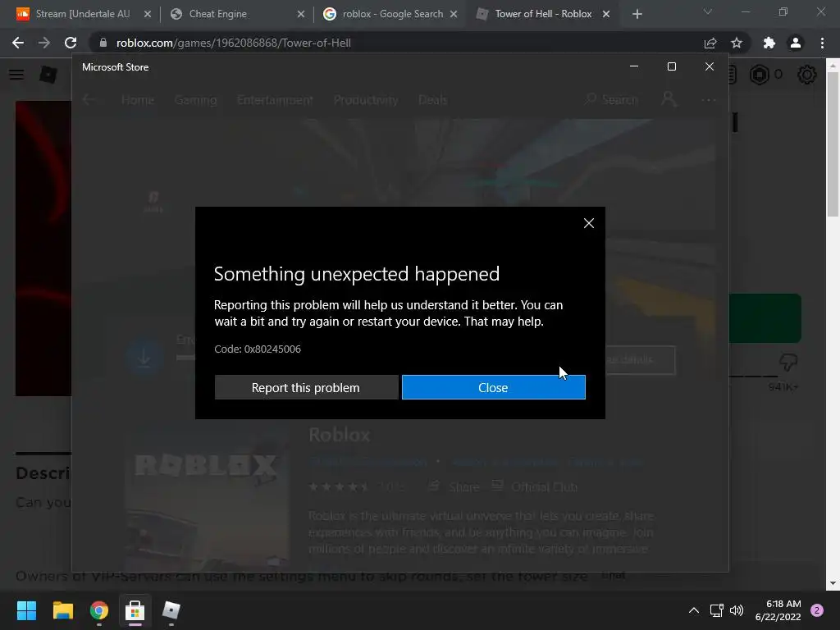This screenshot has height=630, width=840.
Task: Open the clock and date panel
Action: (778, 610)
